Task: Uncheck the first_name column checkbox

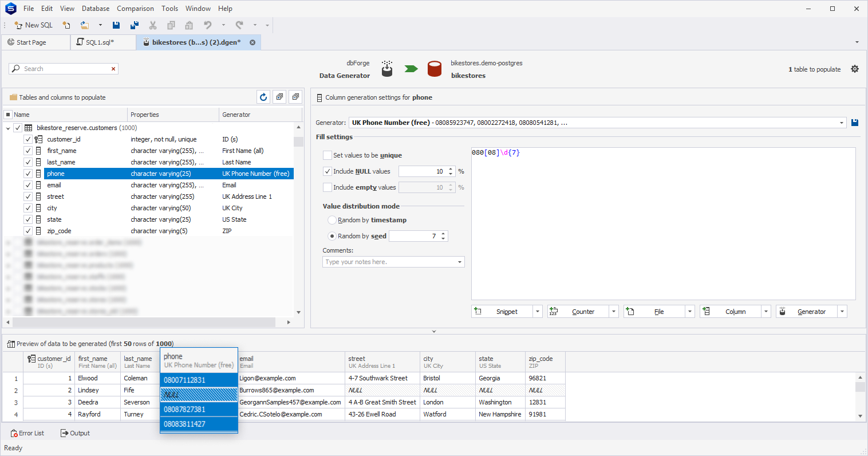Action: 27,151
